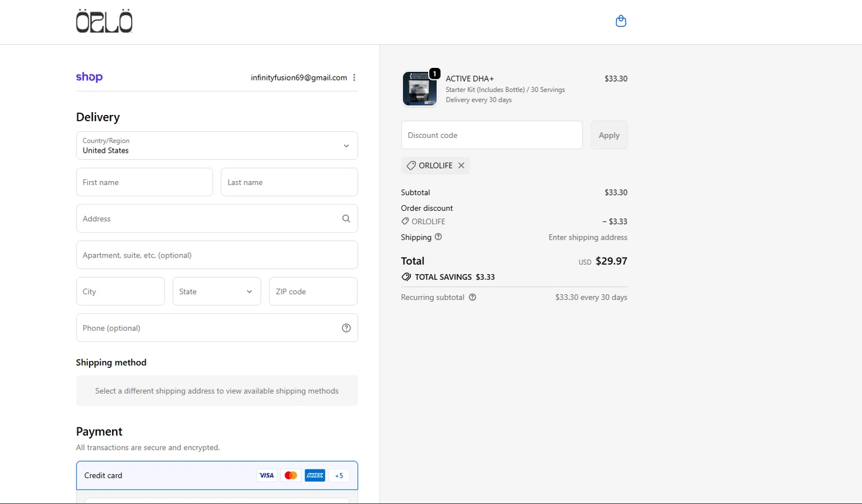Click the USD $29.97 total amount
Screen dimensions: 862x504
[603, 261]
